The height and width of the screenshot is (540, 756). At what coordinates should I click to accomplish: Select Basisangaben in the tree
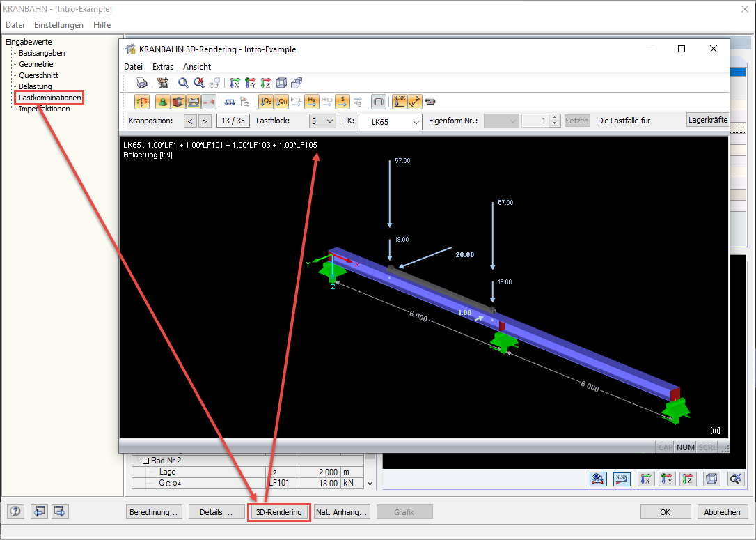[42, 53]
